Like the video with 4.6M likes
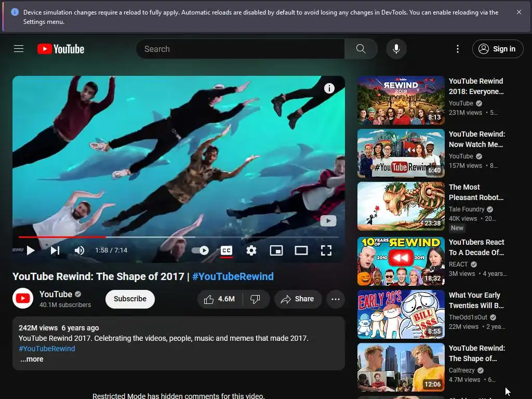Screen dimensions: 532x399 pyautogui.click(x=220, y=299)
